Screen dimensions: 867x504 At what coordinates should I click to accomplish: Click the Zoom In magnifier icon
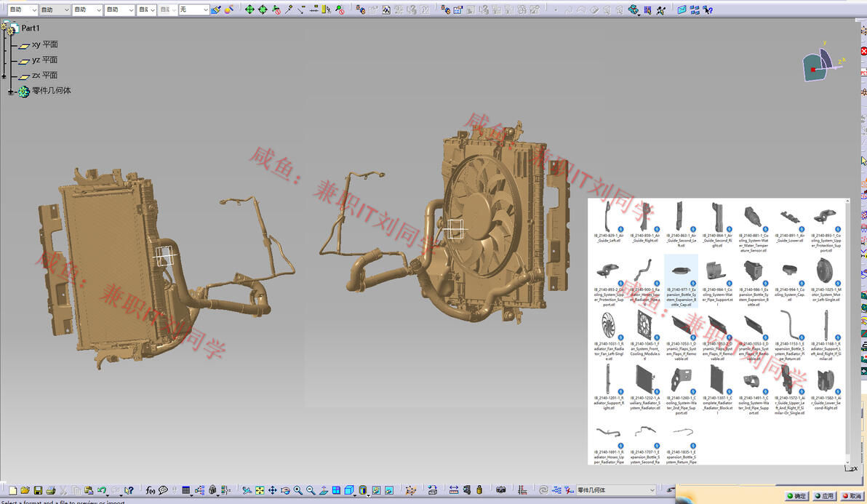coord(298,491)
